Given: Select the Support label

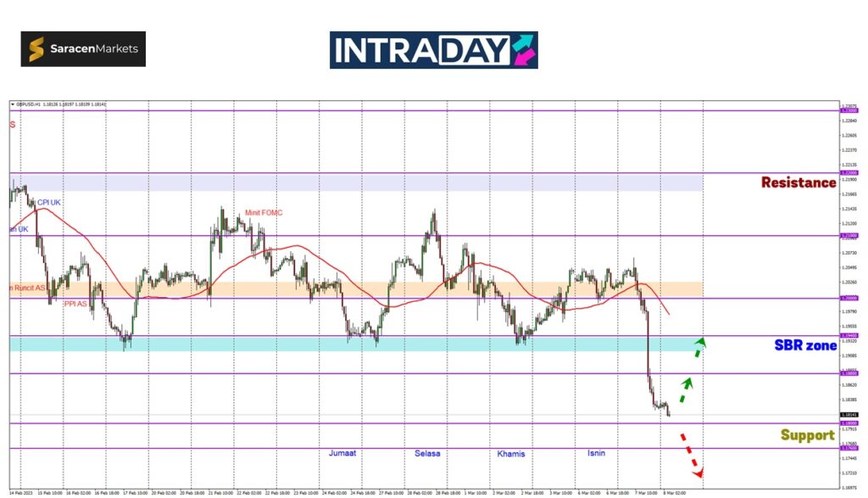Looking at the screenshot, I should point(807,435).
